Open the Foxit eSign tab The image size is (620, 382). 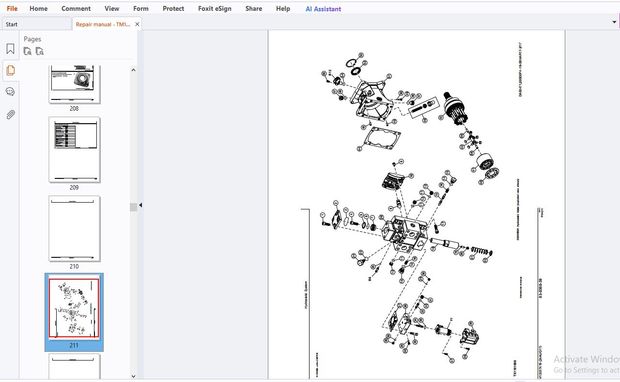(x=215, y=8)
